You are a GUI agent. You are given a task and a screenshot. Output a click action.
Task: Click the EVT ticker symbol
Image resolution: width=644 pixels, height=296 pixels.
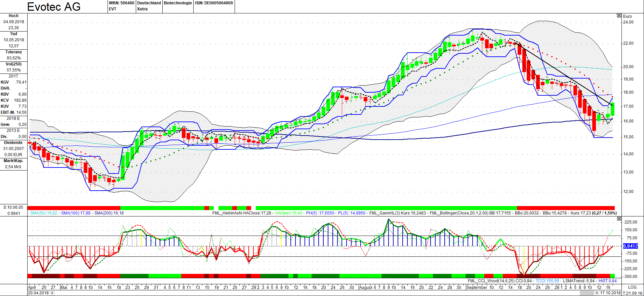coord(113,9)
